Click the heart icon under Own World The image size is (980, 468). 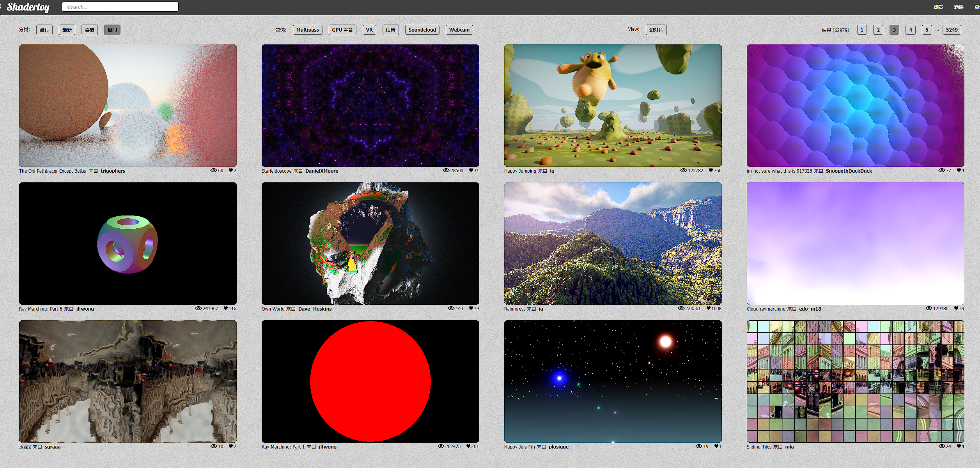[471, 309]
